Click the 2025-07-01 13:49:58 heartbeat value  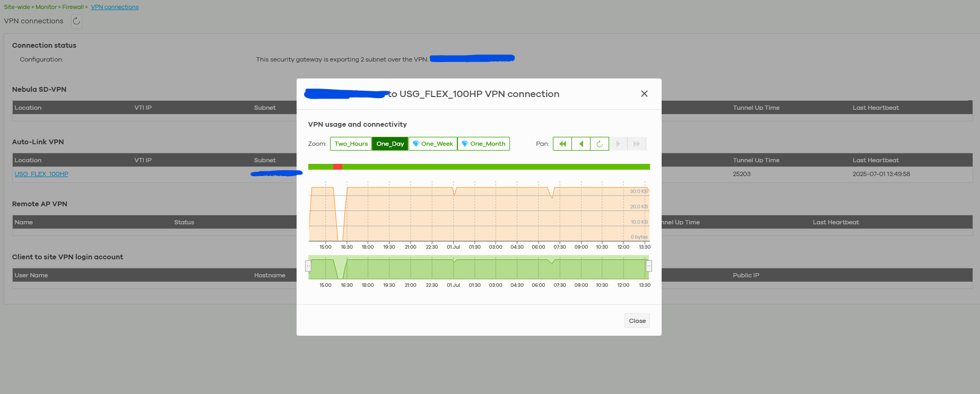pyautogui.click(x=881, y=174)
